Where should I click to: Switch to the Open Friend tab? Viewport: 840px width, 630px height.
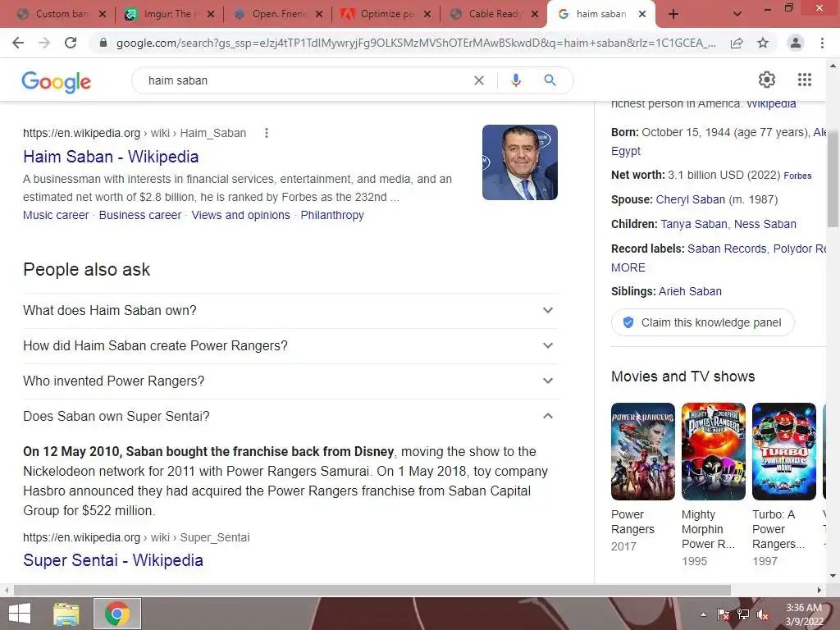(278, 14)
